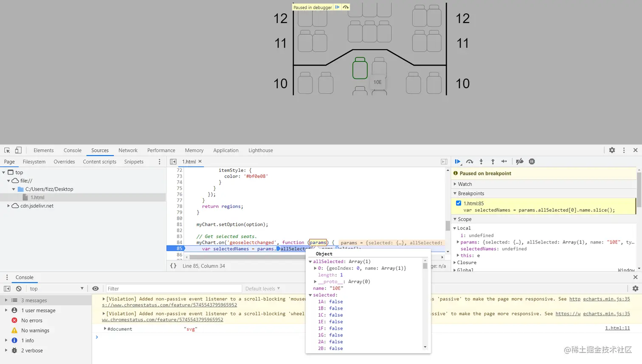This screenshot has height=364, width=642.
Task: Step over next function call
Action: click(x=470, y=162)
